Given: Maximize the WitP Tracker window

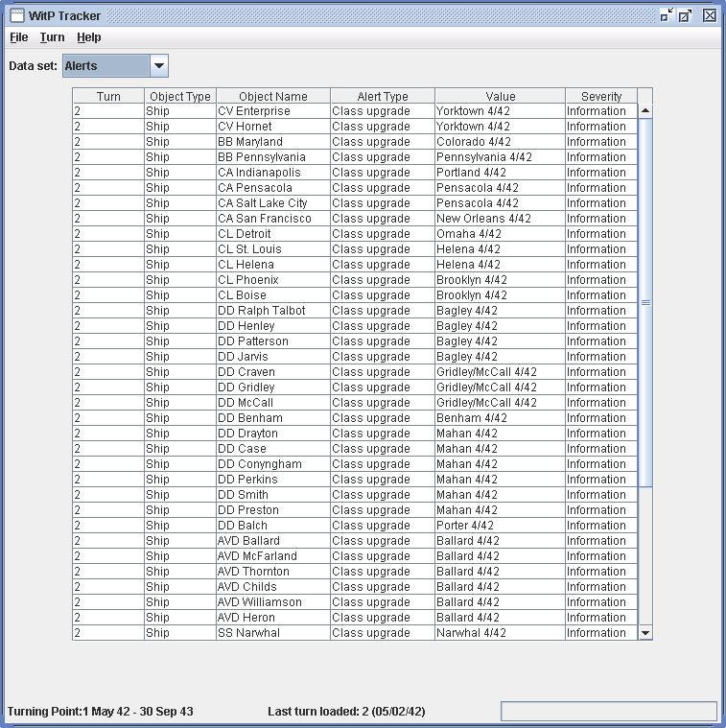Looking at the screenshot, I should (x=685, y=15).
